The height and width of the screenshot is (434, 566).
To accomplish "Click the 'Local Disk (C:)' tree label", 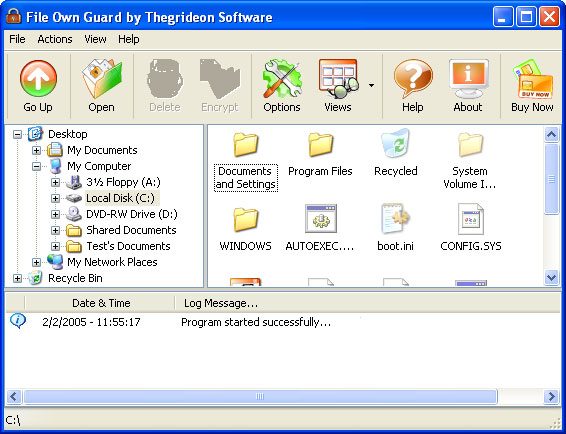I will click(121, 198).
